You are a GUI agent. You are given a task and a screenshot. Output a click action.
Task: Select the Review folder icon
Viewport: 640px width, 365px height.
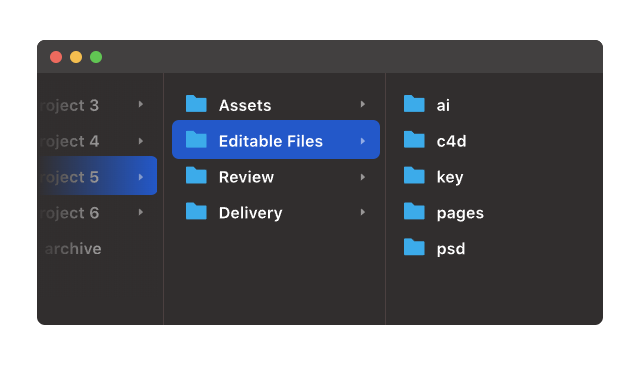[196, 176]
